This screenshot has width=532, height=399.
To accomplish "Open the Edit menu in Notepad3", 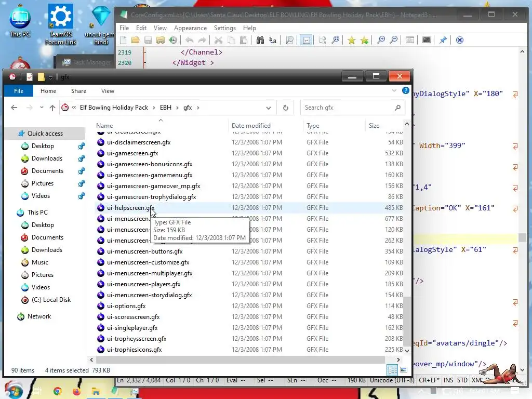I will coord(141,28).
